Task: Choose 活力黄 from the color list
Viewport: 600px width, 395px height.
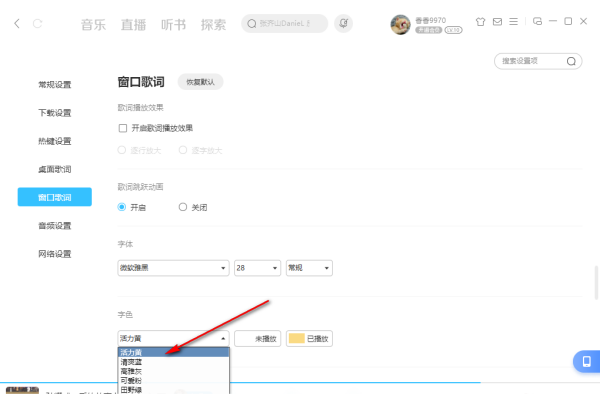Action: pyautogui.click(x=173, y=352)
